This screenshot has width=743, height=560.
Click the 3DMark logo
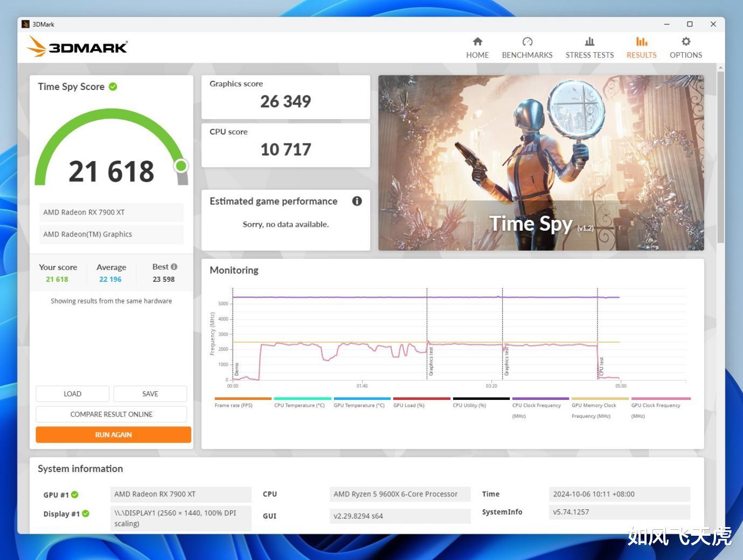(x=77, y=46)
